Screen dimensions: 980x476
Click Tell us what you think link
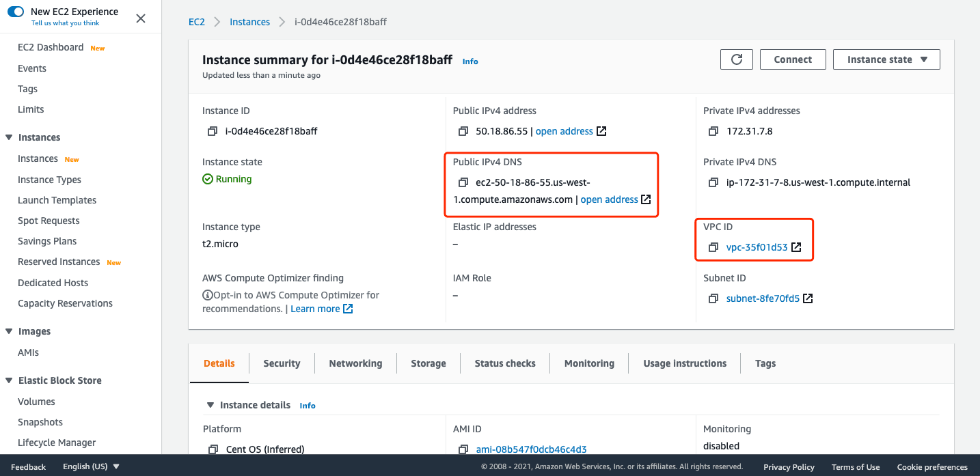click(x=65, y=23)
